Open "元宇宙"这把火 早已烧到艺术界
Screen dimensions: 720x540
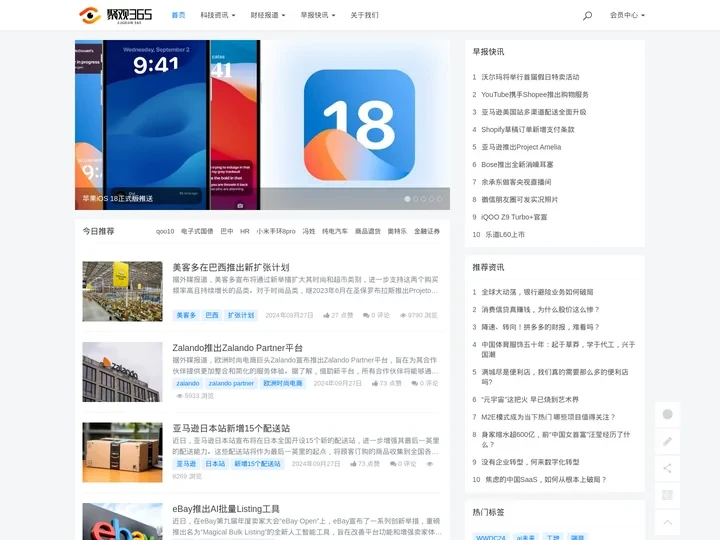[x=530, y=399]
